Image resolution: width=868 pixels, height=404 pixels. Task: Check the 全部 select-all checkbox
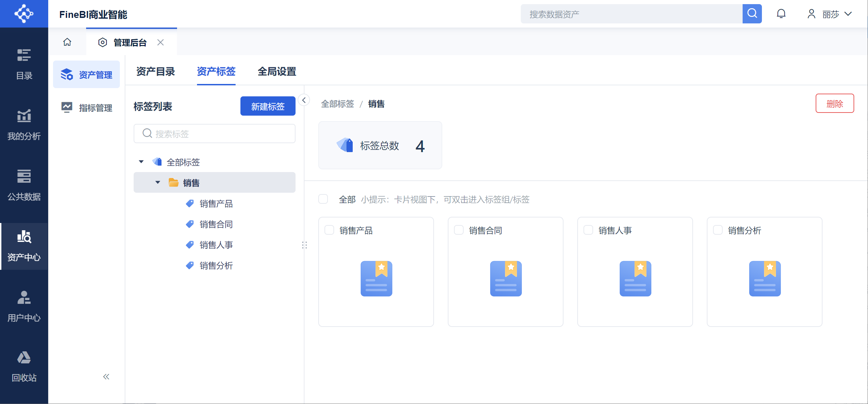pyautogui.click(x=323, y=199)
